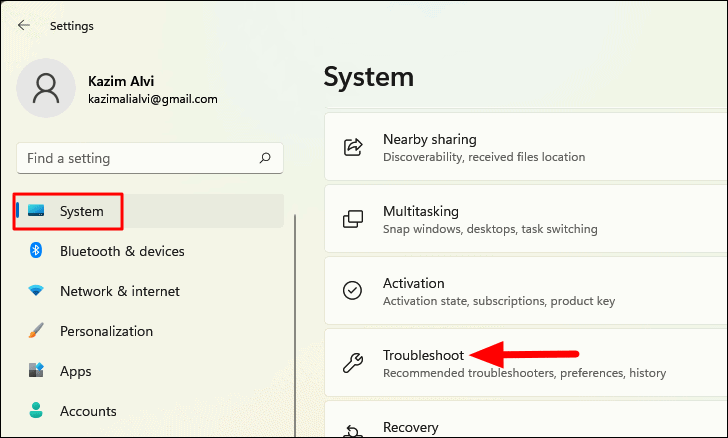Click the back arrow in Settings

click(24, 25)
